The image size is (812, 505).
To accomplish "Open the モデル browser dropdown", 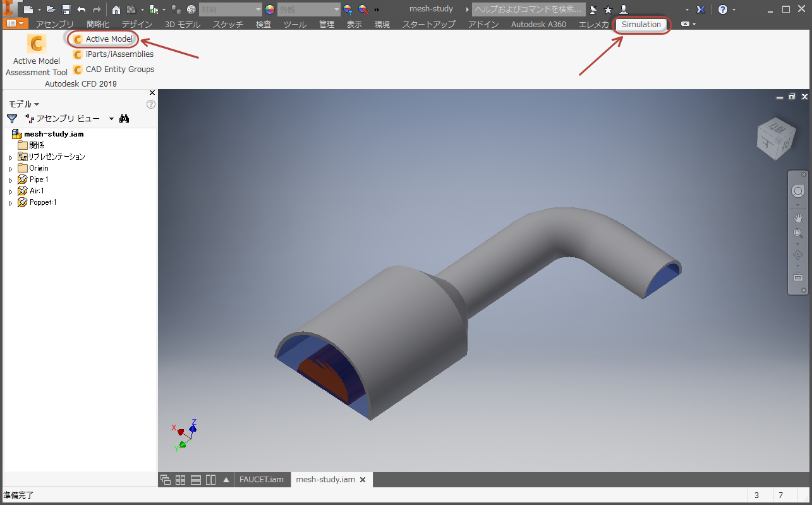I will 24,104.
